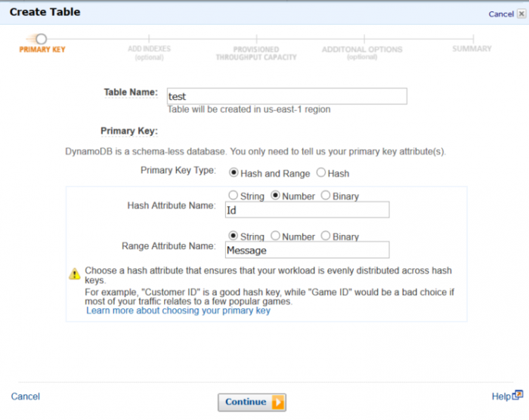Image resolution: width=529 pixels, height=420 pixels.
Task: Select Hash and Range key type
Action: pyautogui.click(x=233, y=173)
